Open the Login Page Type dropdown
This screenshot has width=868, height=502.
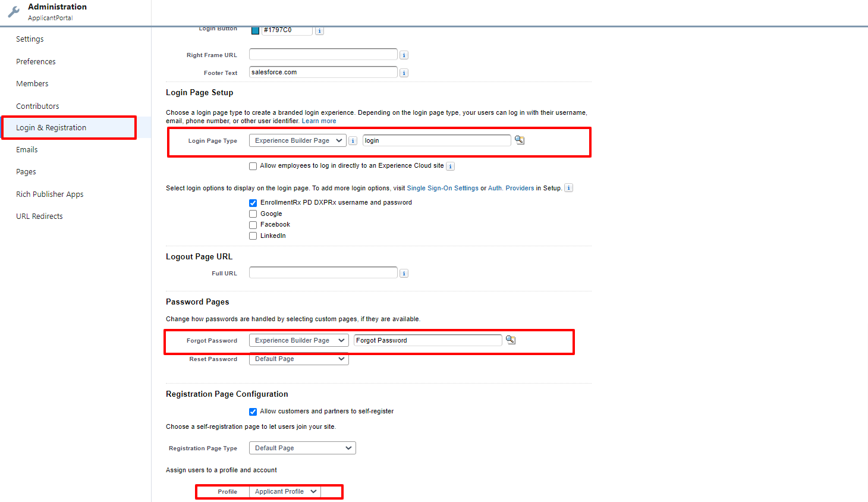tap(297, 141)
